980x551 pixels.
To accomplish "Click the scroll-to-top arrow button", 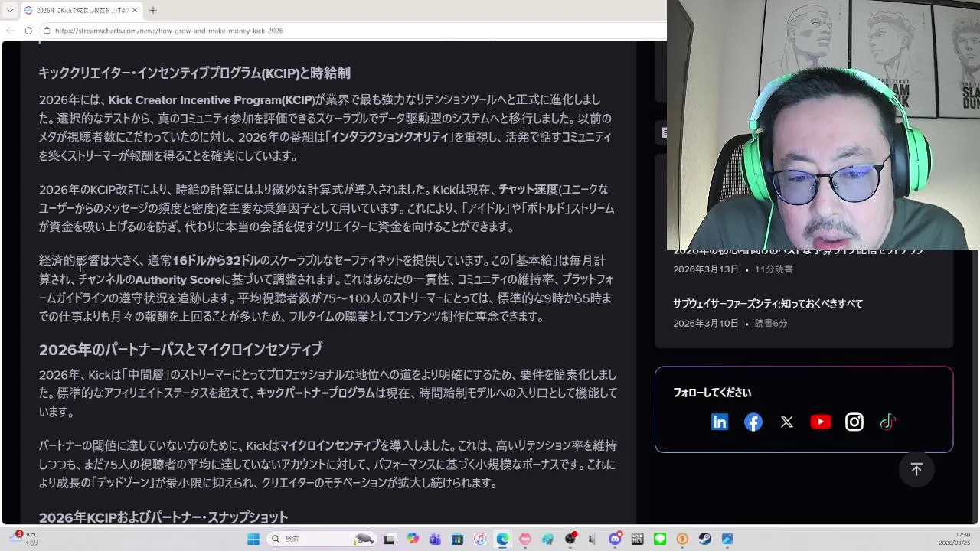I will coord(916,469).
